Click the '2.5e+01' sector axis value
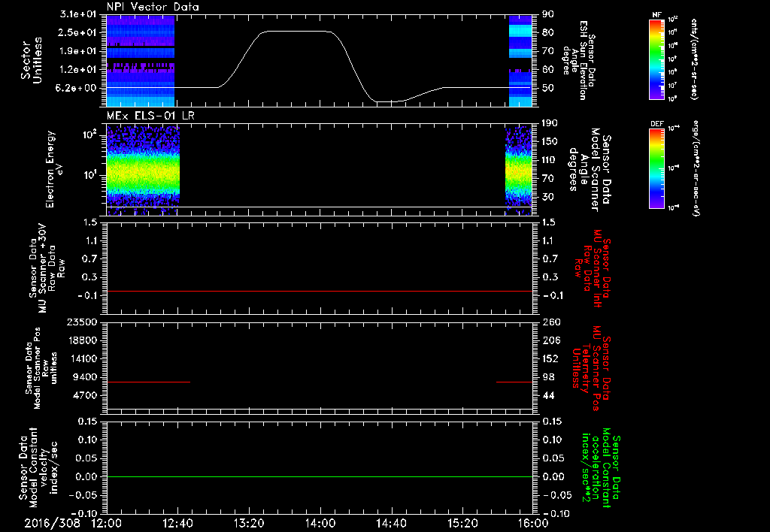This screenshot has height=532, width=770. tap(78, 32)
